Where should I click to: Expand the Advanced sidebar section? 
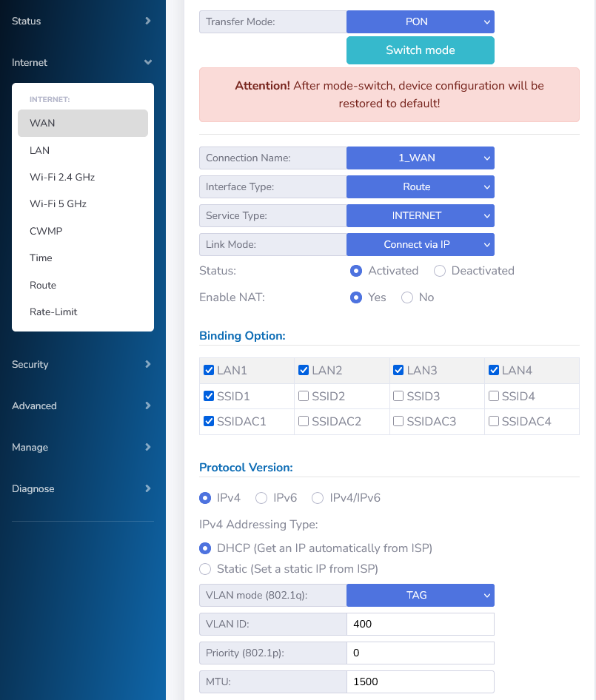[81, 405]
